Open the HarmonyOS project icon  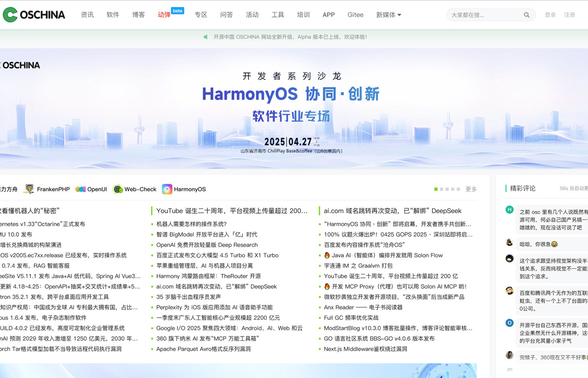coord(167,189)
